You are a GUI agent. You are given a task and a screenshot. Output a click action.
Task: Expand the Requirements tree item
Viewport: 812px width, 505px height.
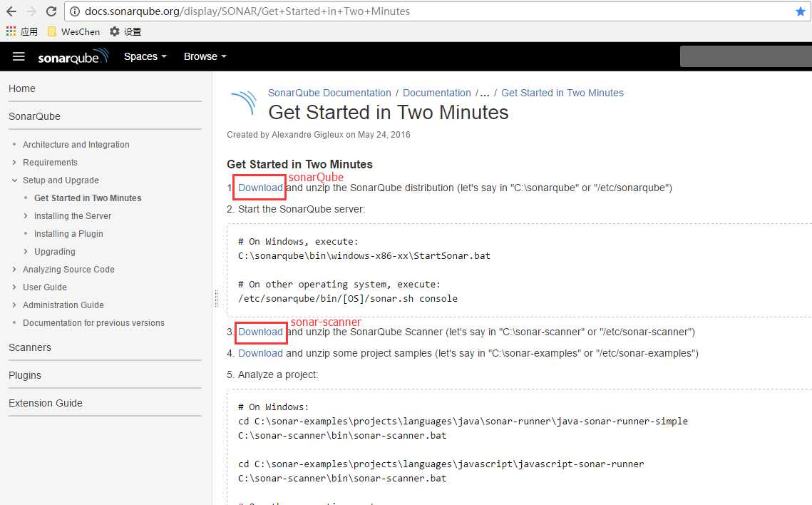point(14,163)
